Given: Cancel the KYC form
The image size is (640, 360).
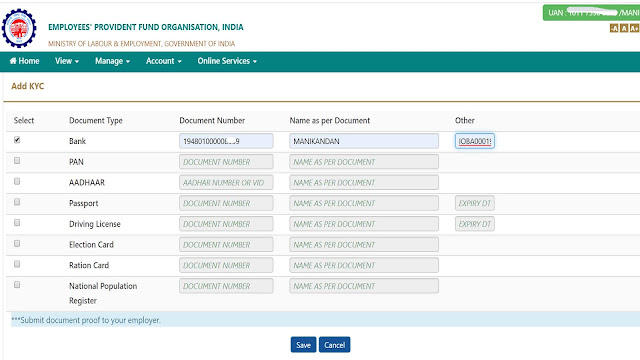Looking at the screenshot, I should tap(334, 345).
